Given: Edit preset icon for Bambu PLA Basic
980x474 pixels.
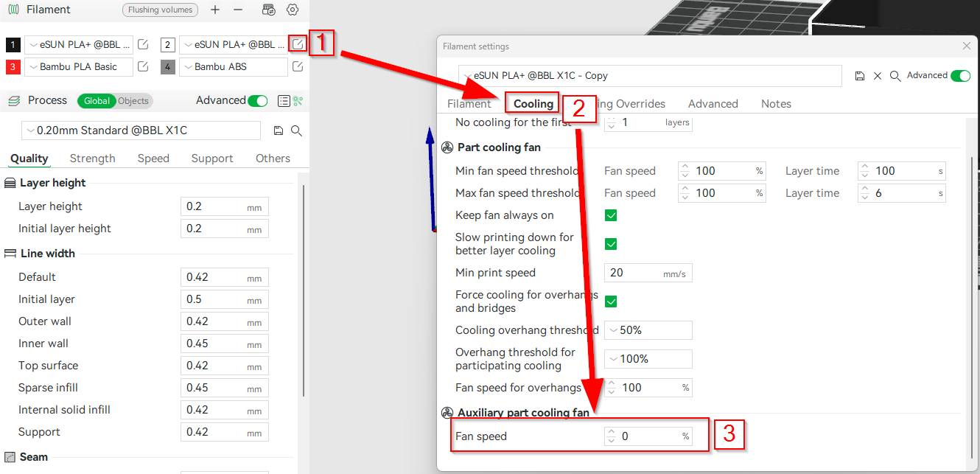Looking at the screenshot, I should point(144,66).
